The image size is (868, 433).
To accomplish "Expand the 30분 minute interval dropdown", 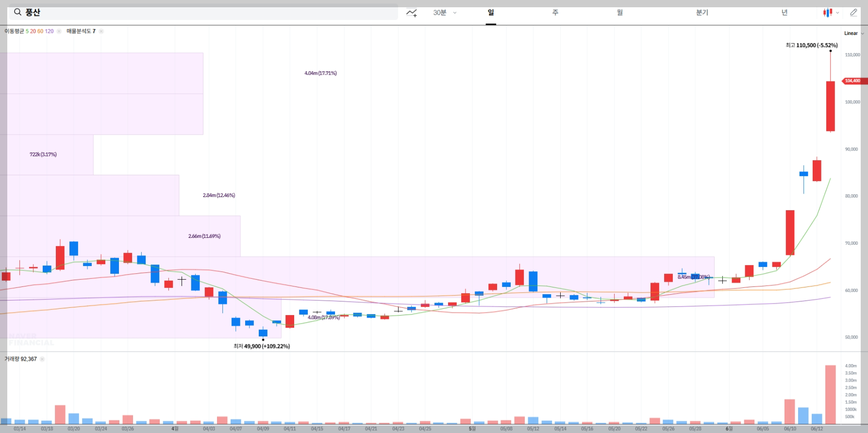I will pyautogui.click(x=445, y=13).
